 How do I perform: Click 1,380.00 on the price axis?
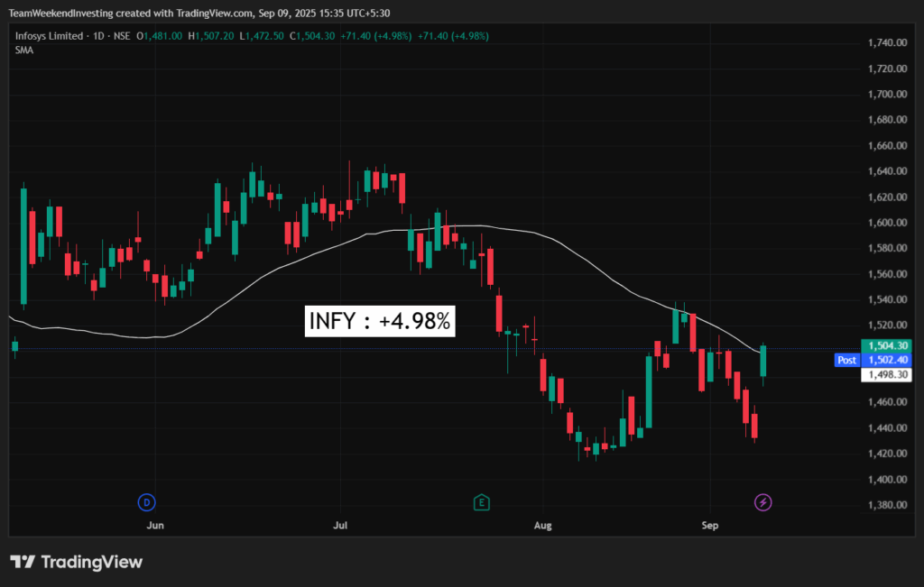click(888, 505)
